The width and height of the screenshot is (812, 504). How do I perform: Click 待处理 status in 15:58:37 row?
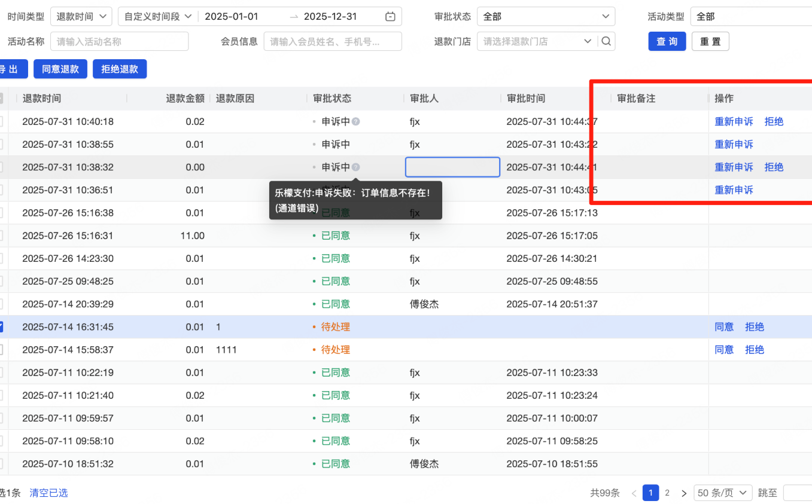[336, 350]
